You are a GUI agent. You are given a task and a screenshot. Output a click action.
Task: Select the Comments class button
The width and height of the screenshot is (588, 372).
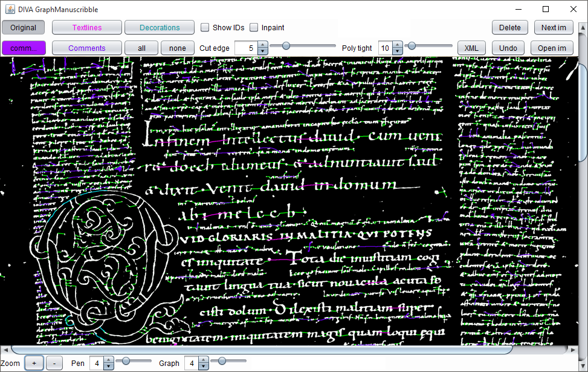87,48
